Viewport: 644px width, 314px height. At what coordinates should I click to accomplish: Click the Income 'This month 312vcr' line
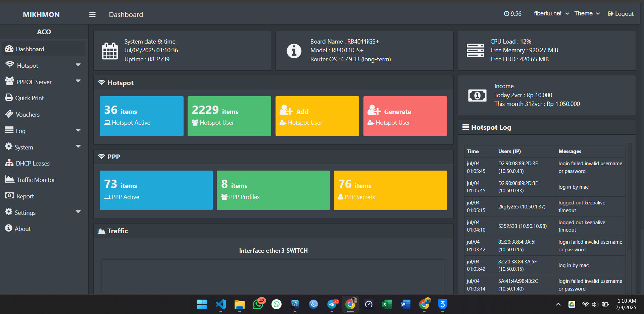point(537,104)
